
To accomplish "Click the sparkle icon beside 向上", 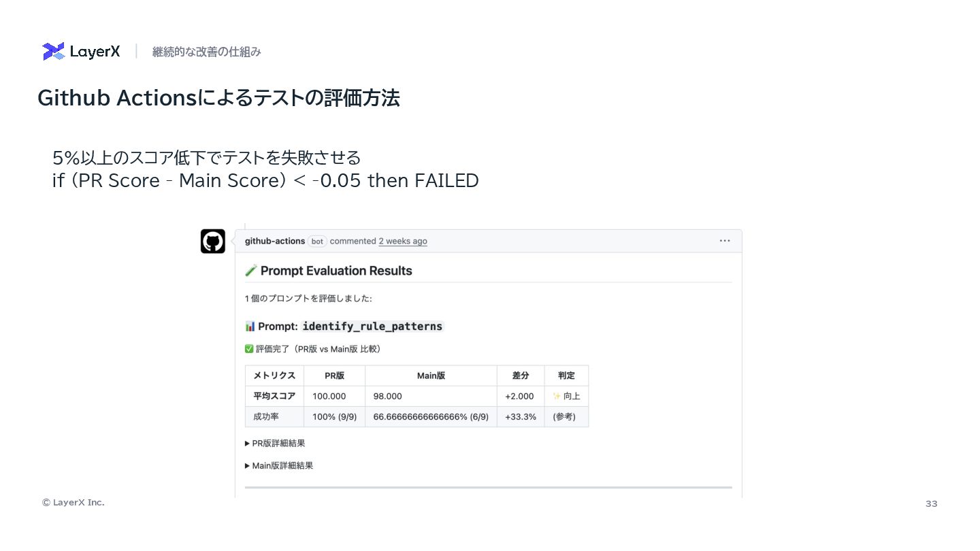I will coord(557,396).
